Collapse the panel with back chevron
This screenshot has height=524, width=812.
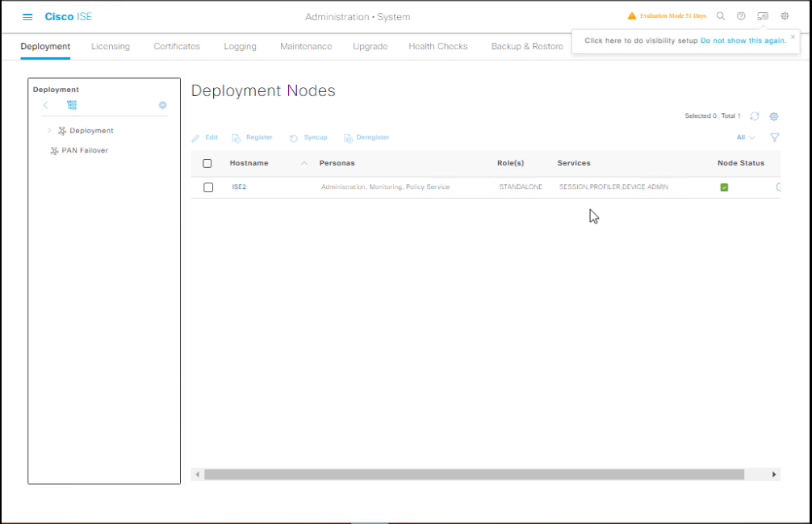pos(46,105)
